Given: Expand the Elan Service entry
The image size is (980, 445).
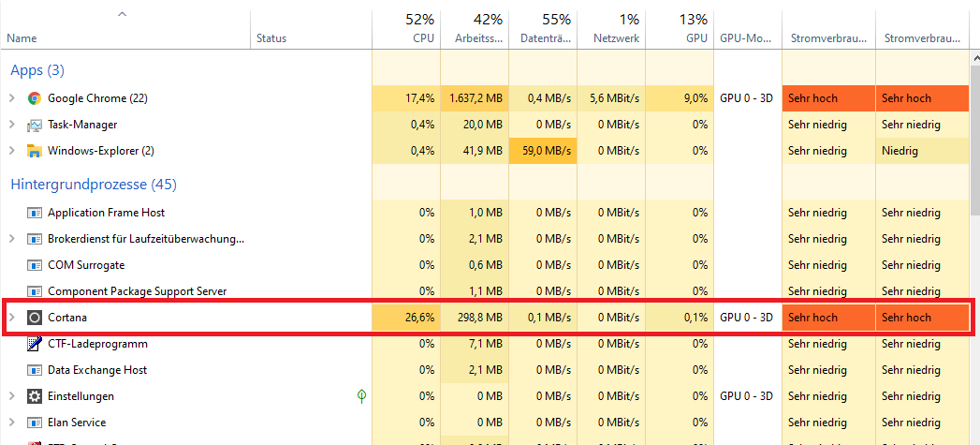Looking at the screenshot, I should (x=11, y=423).
